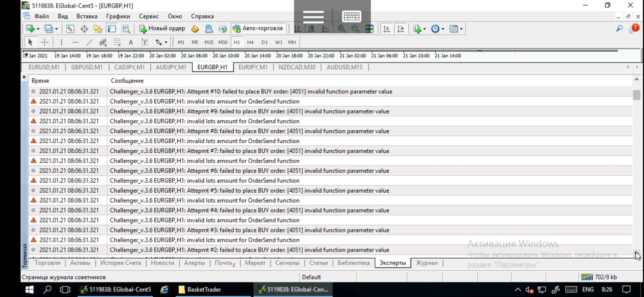This screenshot has height=297, width=644.
Task: Sort by the Время column header
Action: click(x=67, y=80)
